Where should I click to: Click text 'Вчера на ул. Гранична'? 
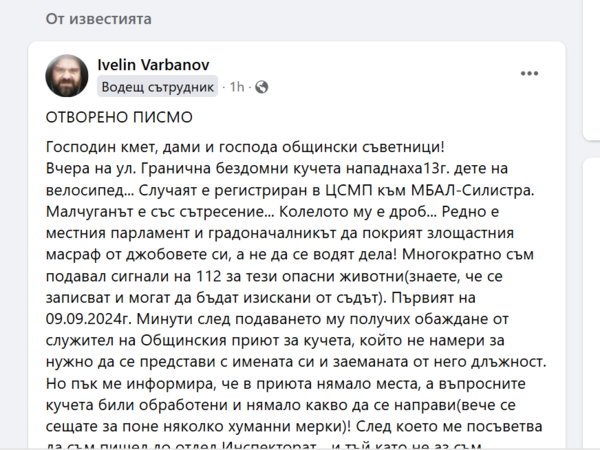click(129, 168)
